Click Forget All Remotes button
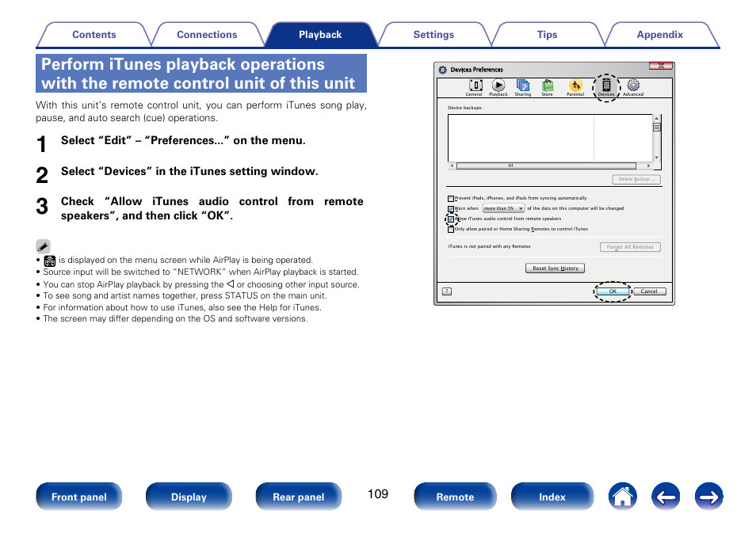The image size is (756, 533). (630, 247)
